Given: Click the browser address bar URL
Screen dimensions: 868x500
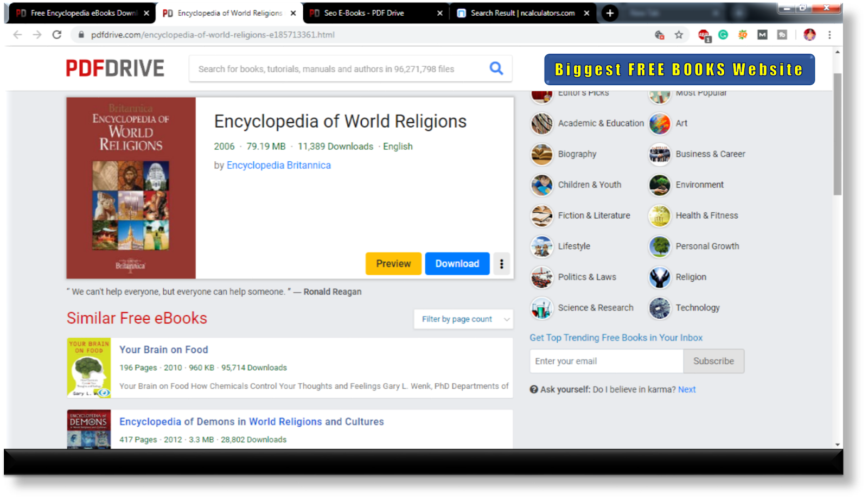Looking at the screenshot, I should pyautogui.click(x=213, y=35).
